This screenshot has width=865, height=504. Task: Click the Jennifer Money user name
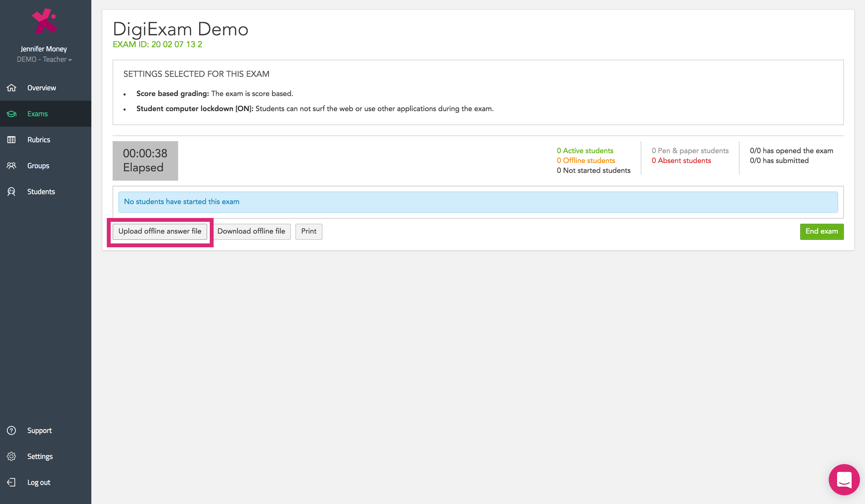(x=44, y=49)
